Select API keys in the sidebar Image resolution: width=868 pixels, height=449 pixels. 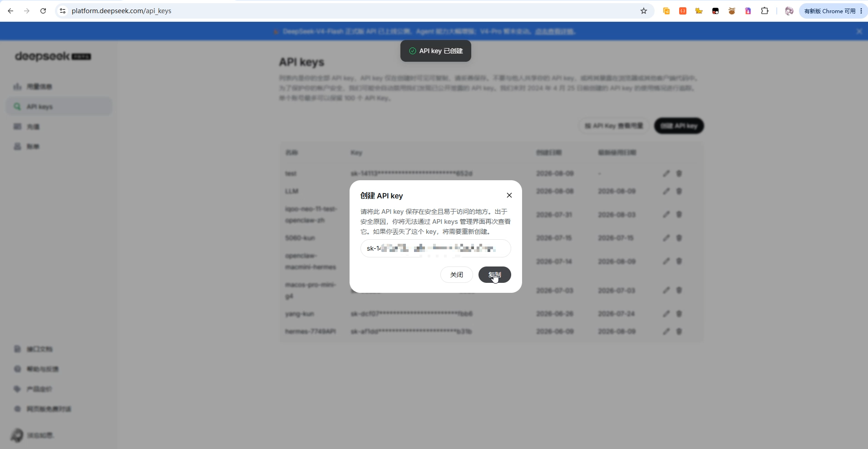(x=59, y=106)
